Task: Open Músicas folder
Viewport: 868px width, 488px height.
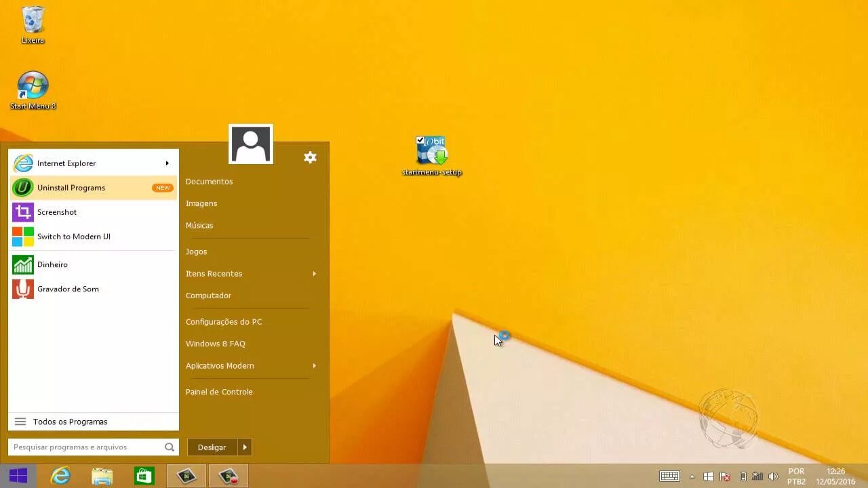Action: coord(199,225)
